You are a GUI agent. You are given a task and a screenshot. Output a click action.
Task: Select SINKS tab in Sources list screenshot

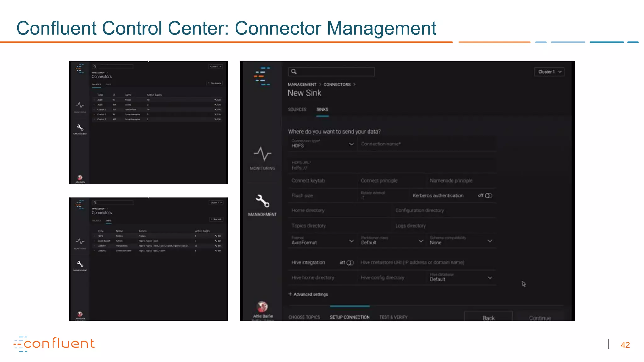[108, 85]
